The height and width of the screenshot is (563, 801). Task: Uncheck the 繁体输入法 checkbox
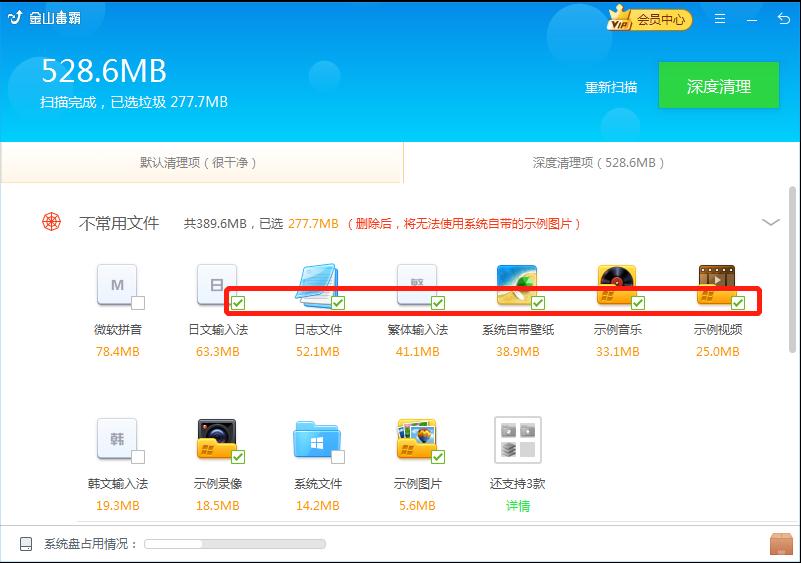(438, 303)
